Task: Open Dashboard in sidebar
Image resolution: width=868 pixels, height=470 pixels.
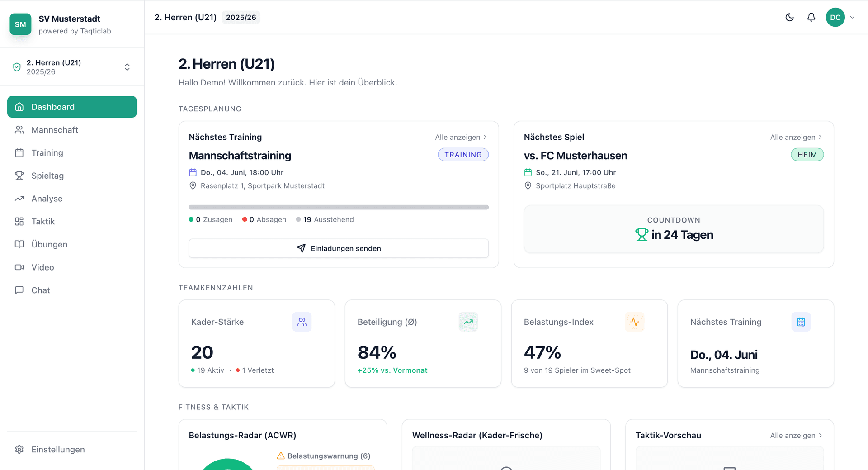Action: point(72,107)
